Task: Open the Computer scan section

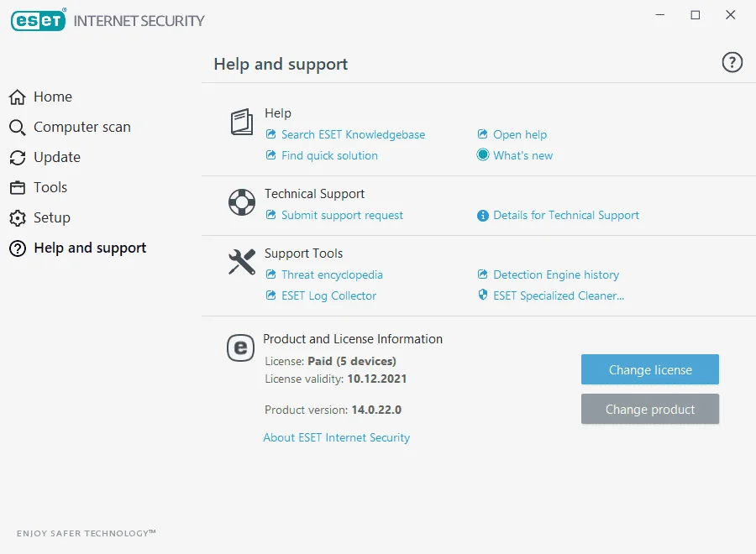Action: click(82, 127)
